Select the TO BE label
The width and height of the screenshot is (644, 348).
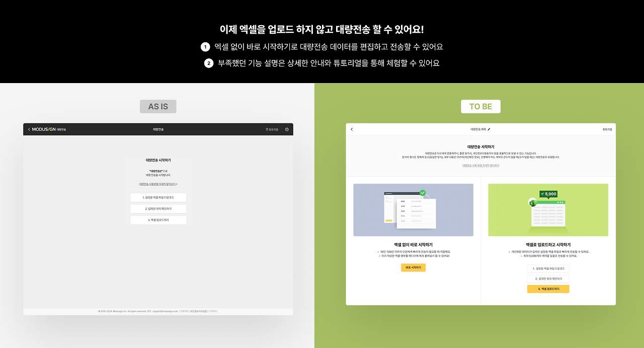pyautogui.click(x=480, y=106)
